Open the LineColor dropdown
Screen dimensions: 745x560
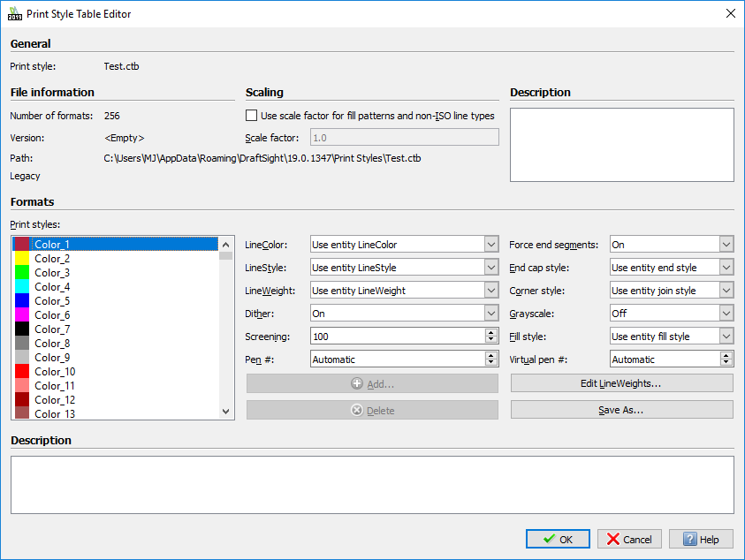click(x=404, y=245)
